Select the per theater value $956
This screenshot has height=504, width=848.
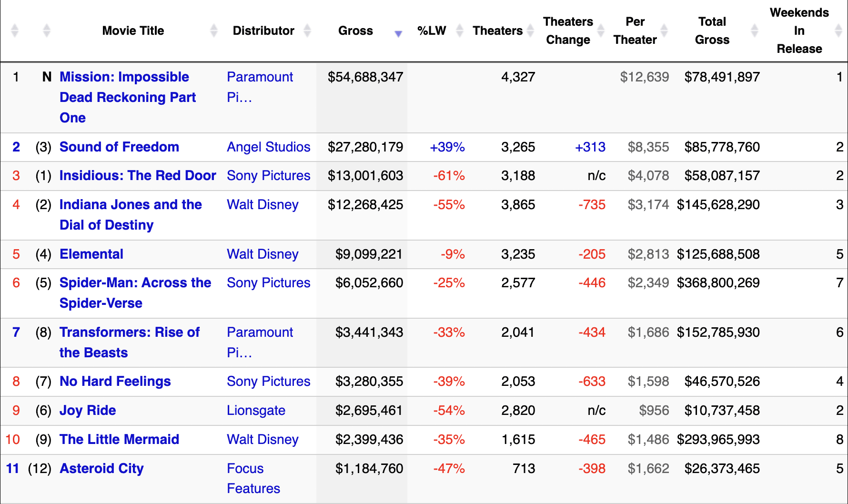pos(654,411)
